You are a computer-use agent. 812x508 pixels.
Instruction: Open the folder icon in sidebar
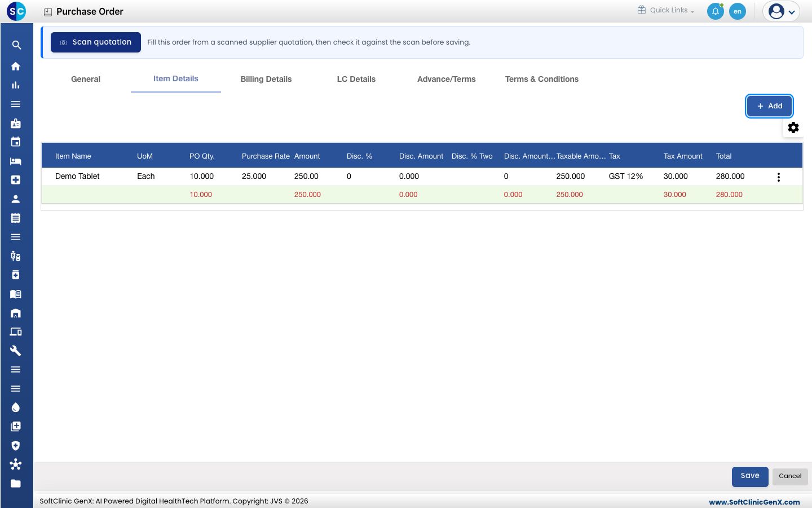tap(16, 483)
